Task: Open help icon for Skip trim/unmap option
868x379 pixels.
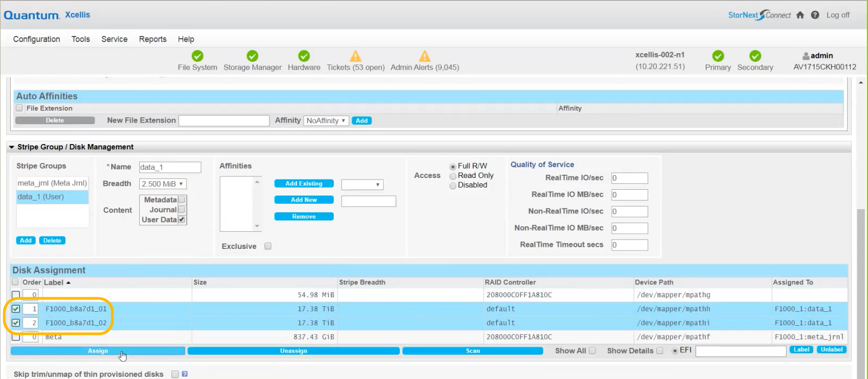Action: click(185, 374)
